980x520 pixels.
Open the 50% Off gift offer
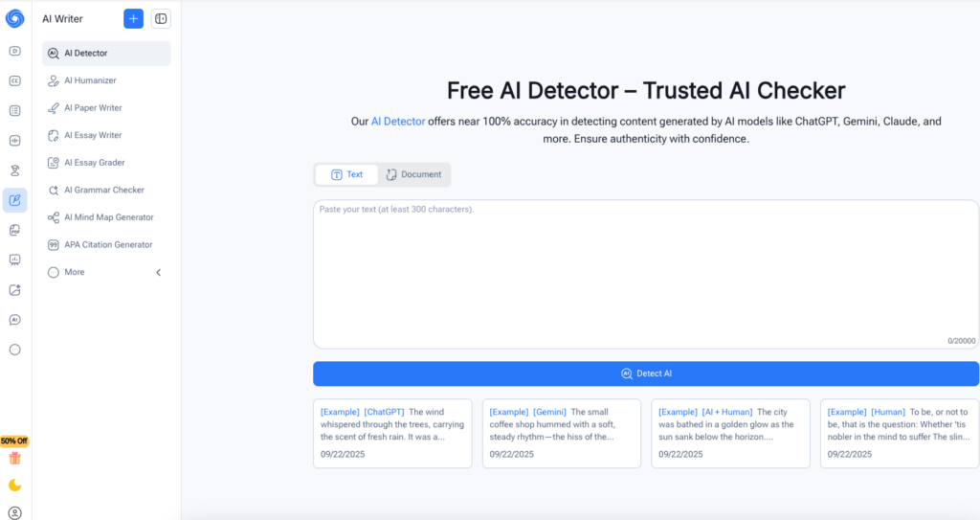14,451
